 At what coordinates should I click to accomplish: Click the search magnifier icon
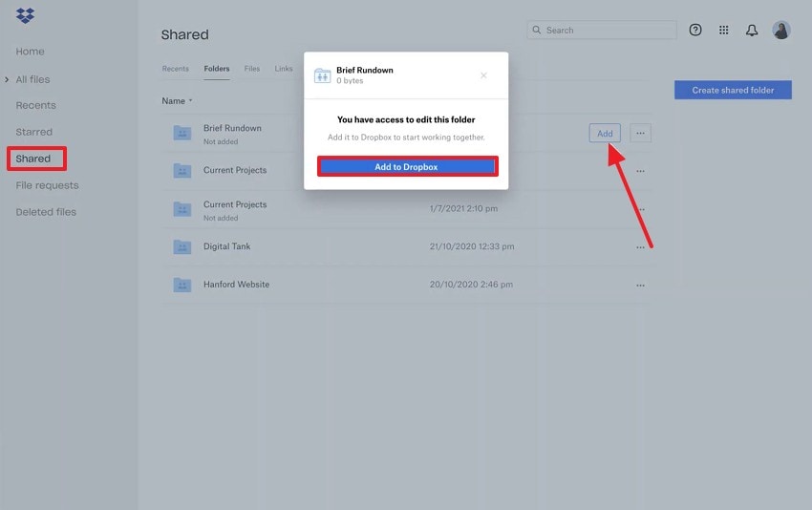[x=537, y=30]
